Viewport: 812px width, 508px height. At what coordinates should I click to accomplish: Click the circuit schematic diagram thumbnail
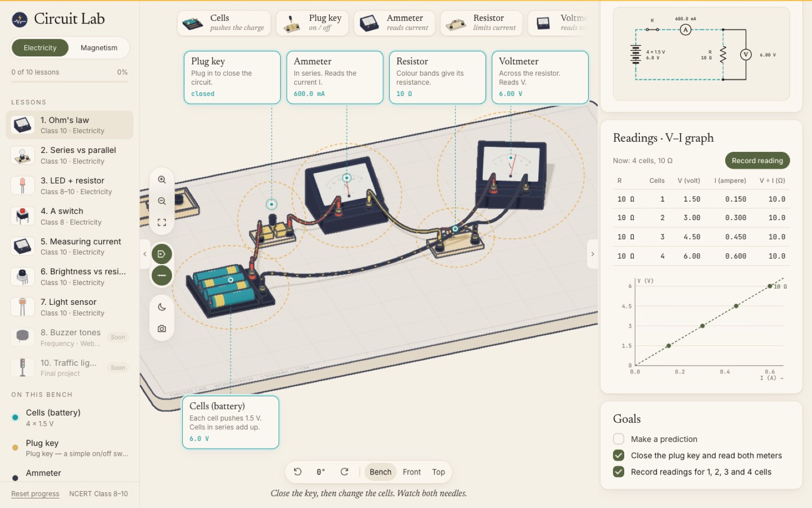(701, 54)
